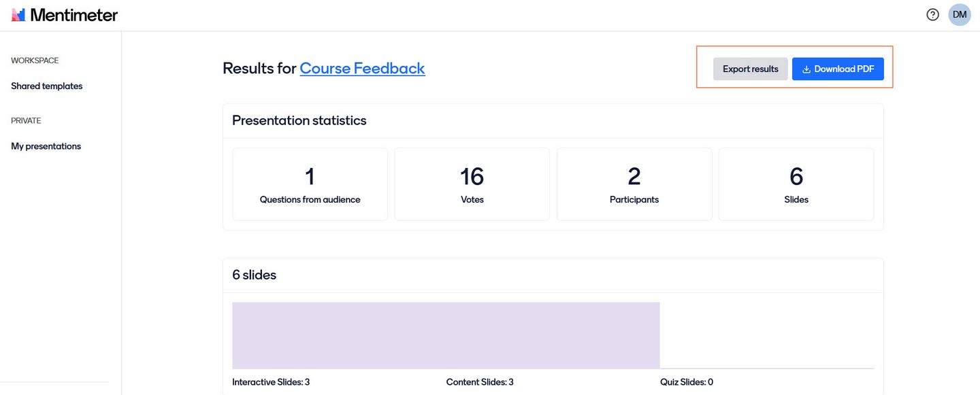This screenshot has height=395, width=980.
Task: Select the 2 Participants statistics card
Action: coord(634,184)
